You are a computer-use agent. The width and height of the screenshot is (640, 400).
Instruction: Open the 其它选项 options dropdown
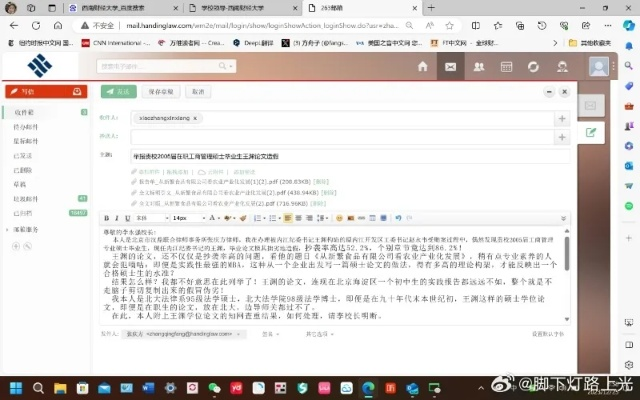(x=320, y=334)
